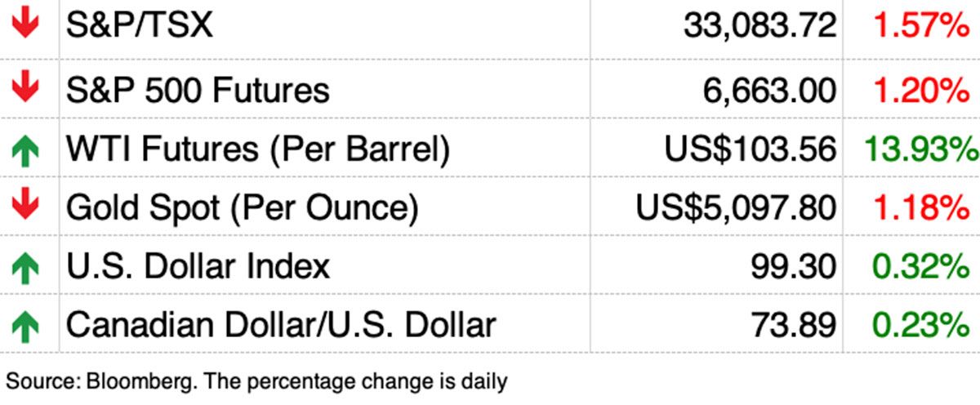Screen dimensions: 980x405
Task: Click the 33,083.72 S&P/TSX value
Action: click(x=759, y=27)
